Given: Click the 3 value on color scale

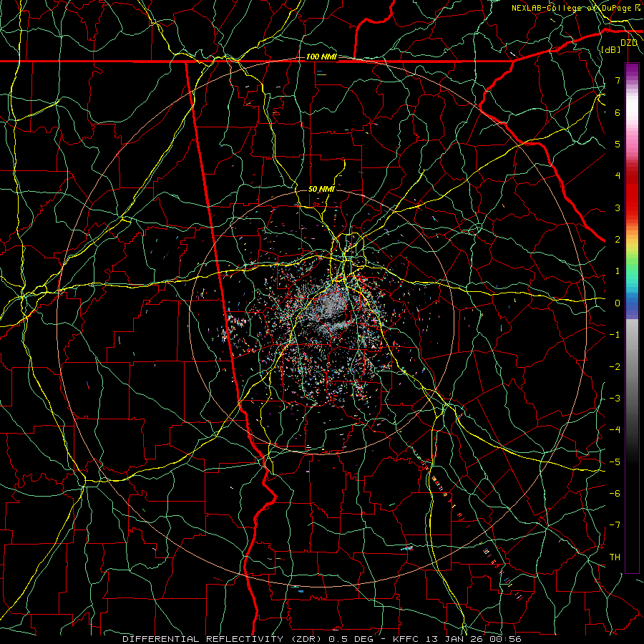Looking at the screenshot, I should click(x=618, y=208).
